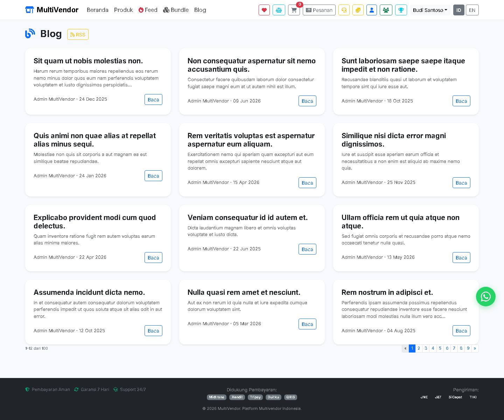Go to pagination page 5
Screen dimensions: 504x420
pyautogui.click(x=440, y=348)
